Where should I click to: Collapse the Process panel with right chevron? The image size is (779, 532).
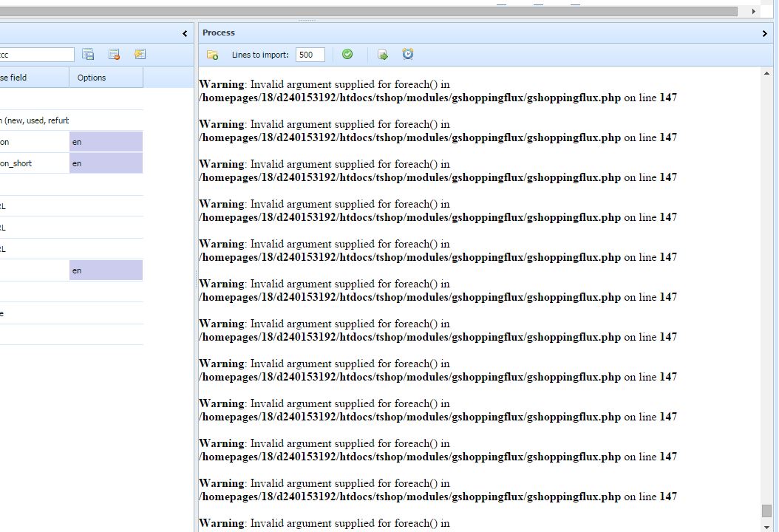pyautogui.click(x=765, y=33)
